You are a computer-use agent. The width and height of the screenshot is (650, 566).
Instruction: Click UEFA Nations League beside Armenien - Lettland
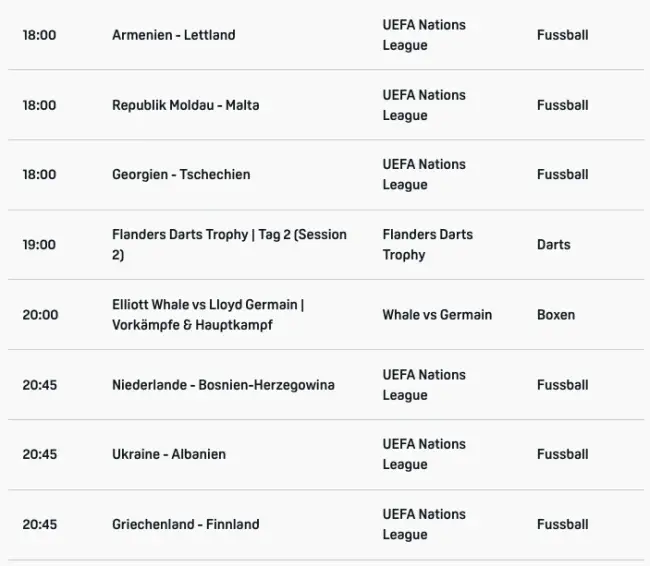(x=424, y=35)
